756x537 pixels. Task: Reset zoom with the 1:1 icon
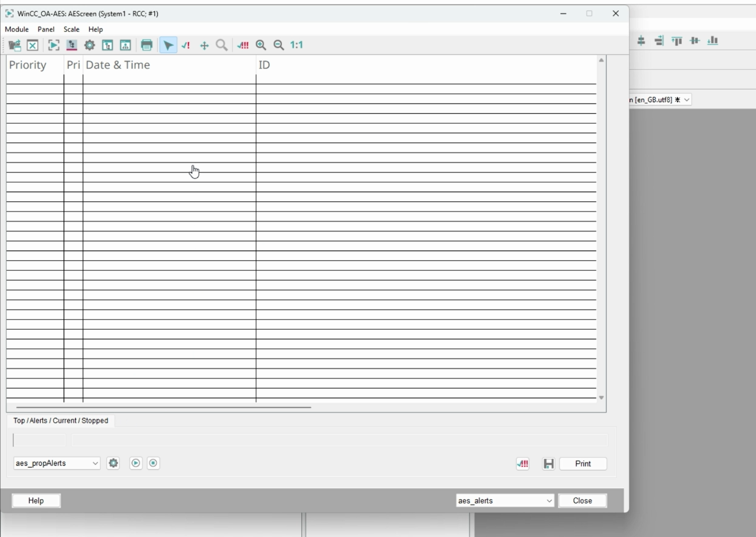pos(297,45)
